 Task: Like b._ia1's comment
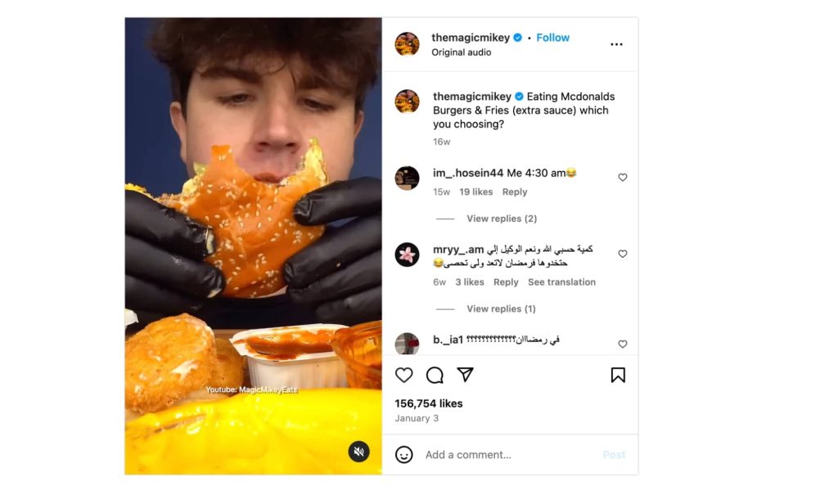[x=623, y=344]
